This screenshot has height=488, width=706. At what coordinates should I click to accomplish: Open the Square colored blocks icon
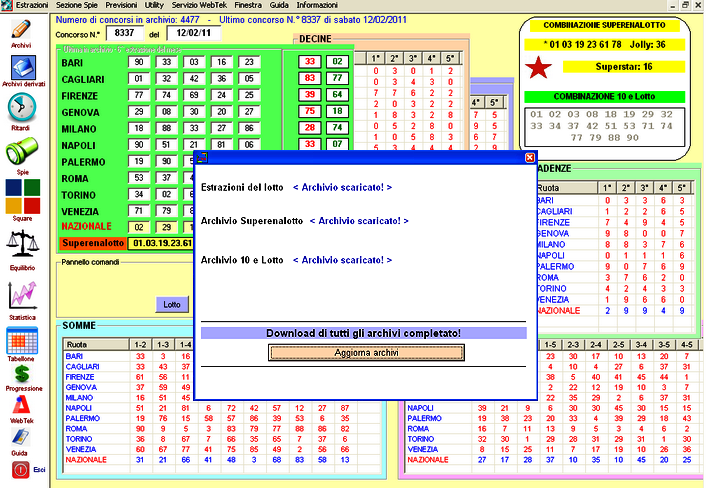click(23, 196)
